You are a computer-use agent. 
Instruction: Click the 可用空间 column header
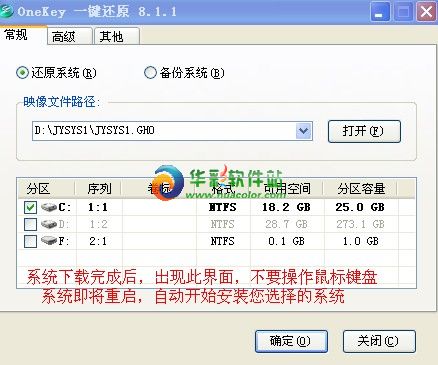coord(287,189)
